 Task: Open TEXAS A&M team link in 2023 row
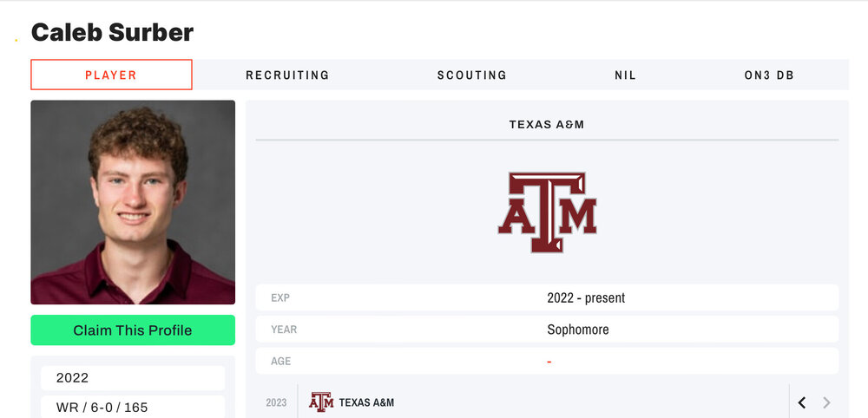(x=366, y=402)
